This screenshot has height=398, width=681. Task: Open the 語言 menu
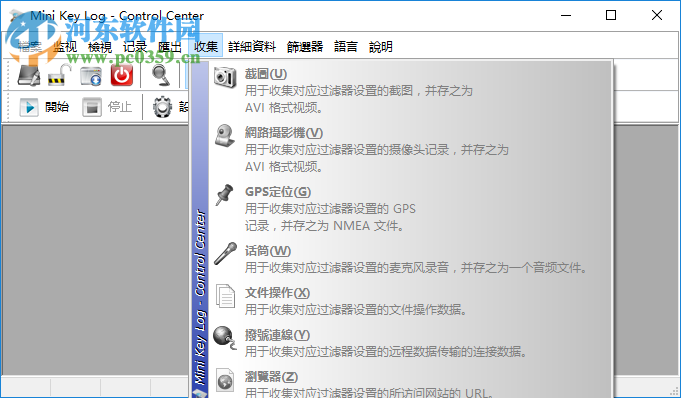(346, 46)
